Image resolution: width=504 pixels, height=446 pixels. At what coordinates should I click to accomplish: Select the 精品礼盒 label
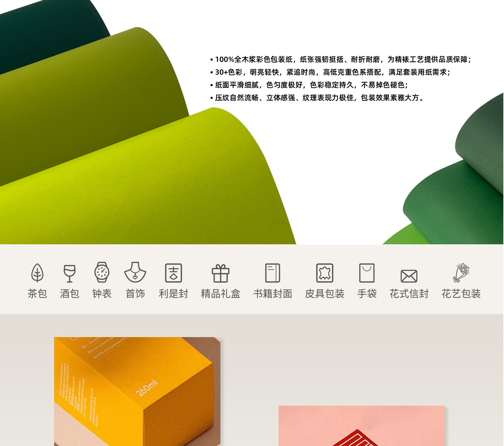[x=220, y=293]
